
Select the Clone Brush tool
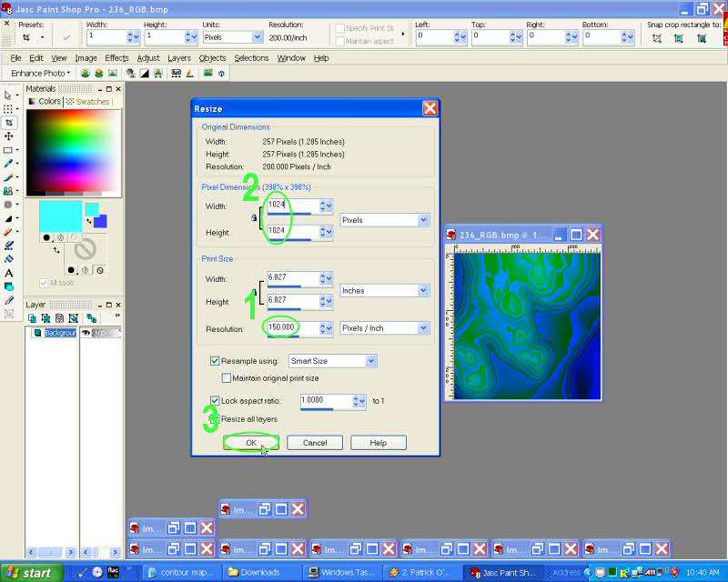8,191
